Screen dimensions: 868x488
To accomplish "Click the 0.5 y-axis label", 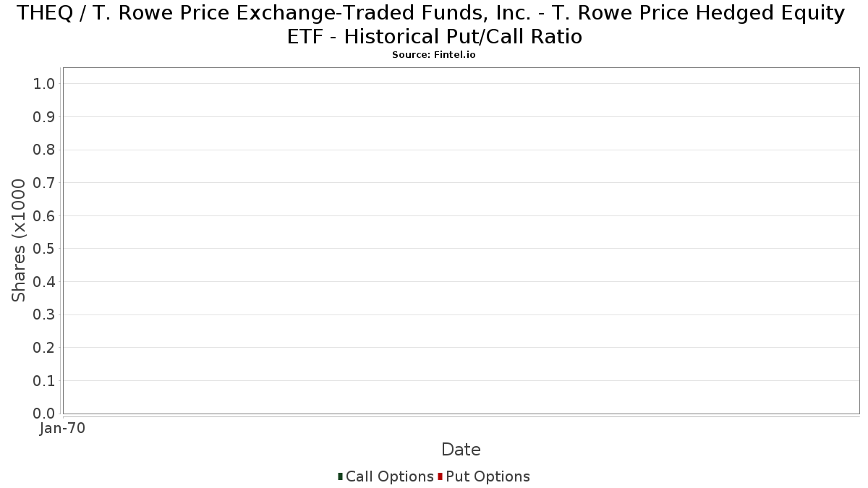I will [x=44, y=249].
